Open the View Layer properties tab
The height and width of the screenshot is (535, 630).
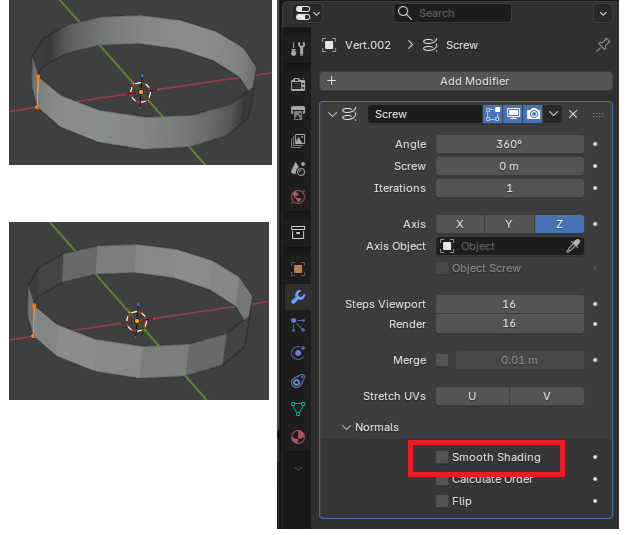(298, 141)
